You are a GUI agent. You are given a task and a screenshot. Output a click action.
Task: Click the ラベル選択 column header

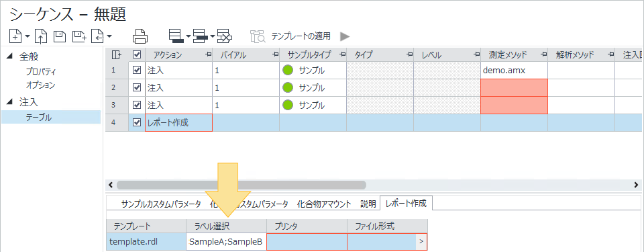(226, 226)
